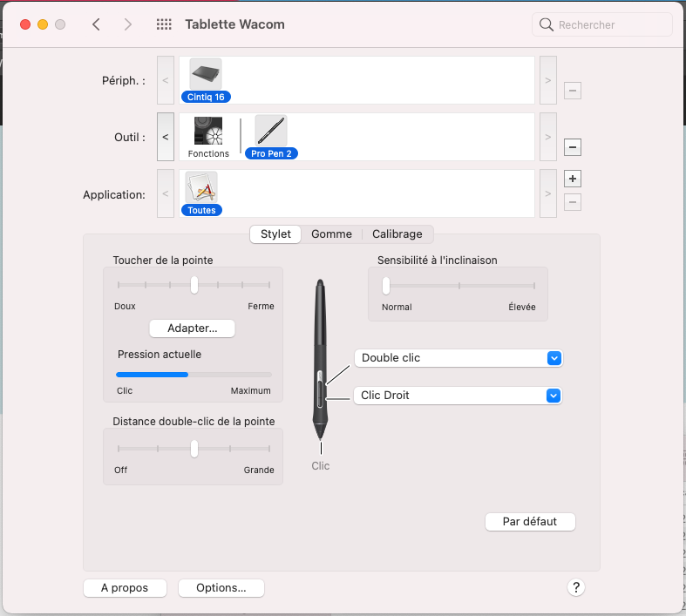Switch to the Gomme tab

click(x=331, y=234)
